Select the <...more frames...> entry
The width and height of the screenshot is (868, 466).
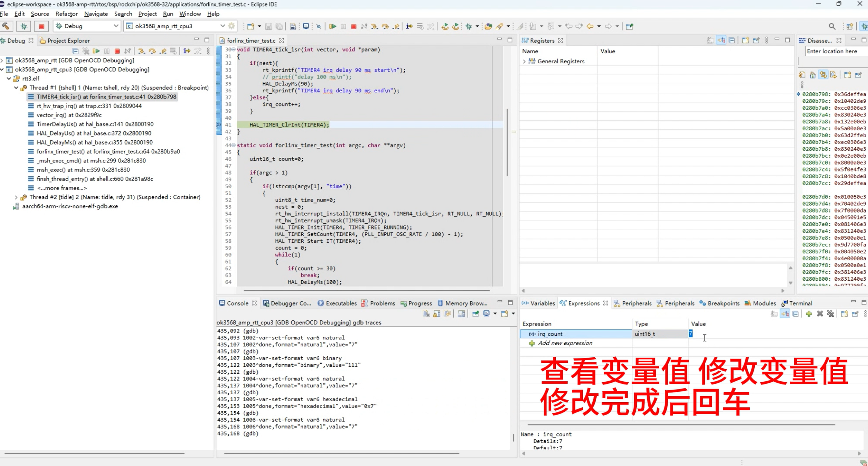click(x=62, y=188)
